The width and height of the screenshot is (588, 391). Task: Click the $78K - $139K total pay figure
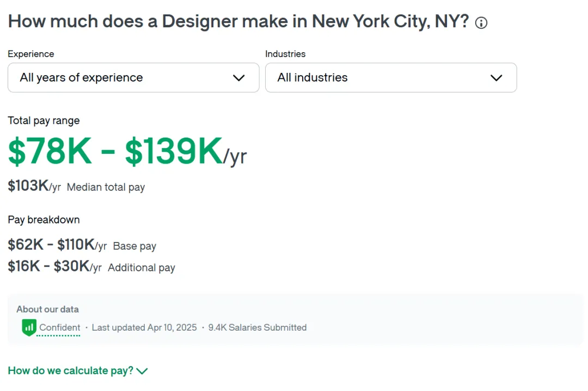(x=115, y=152)
